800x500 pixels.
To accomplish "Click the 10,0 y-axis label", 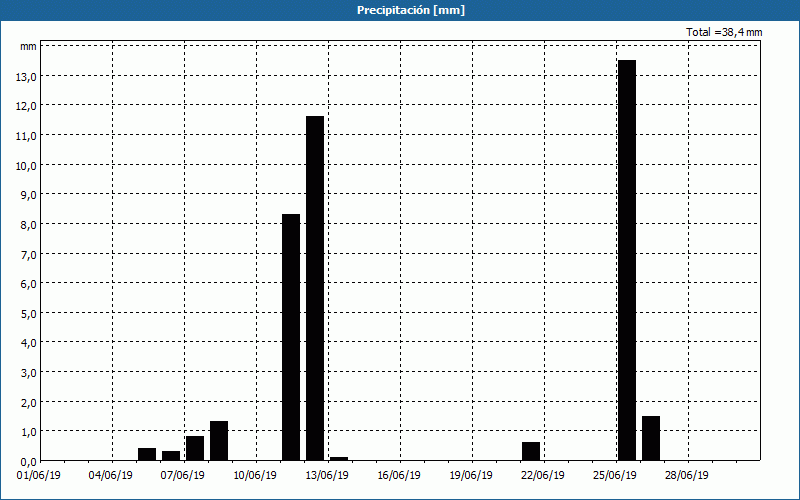I will [26, 166].
